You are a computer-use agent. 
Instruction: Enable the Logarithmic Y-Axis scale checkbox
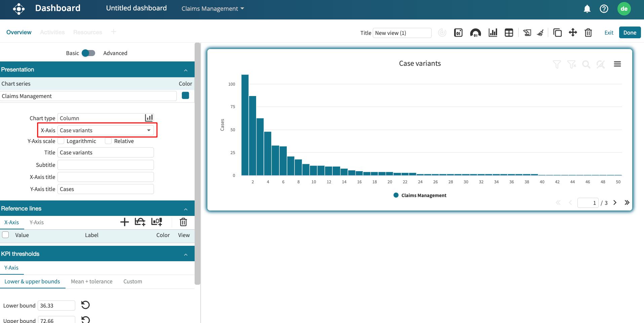coord(61,141)
